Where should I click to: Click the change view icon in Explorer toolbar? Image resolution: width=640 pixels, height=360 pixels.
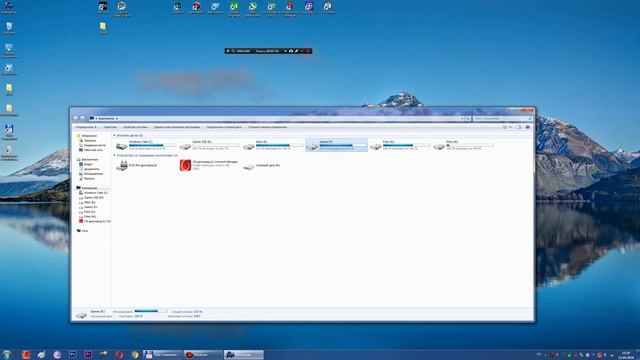[x=505, y=127]
